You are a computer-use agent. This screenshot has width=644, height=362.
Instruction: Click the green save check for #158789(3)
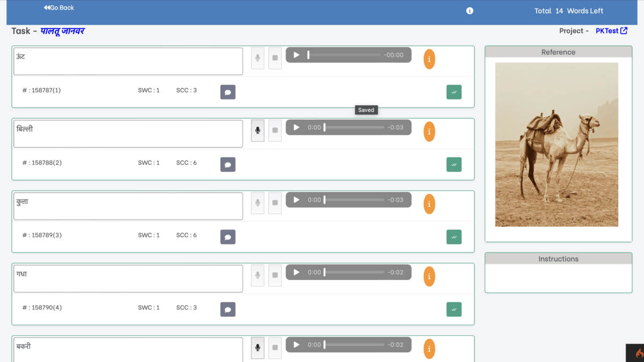454,237
